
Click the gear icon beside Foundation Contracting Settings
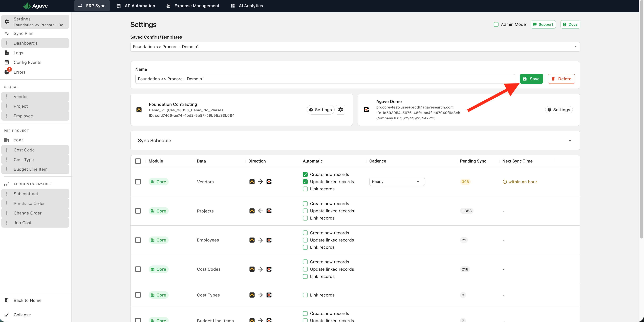click(x=340, y=110)
